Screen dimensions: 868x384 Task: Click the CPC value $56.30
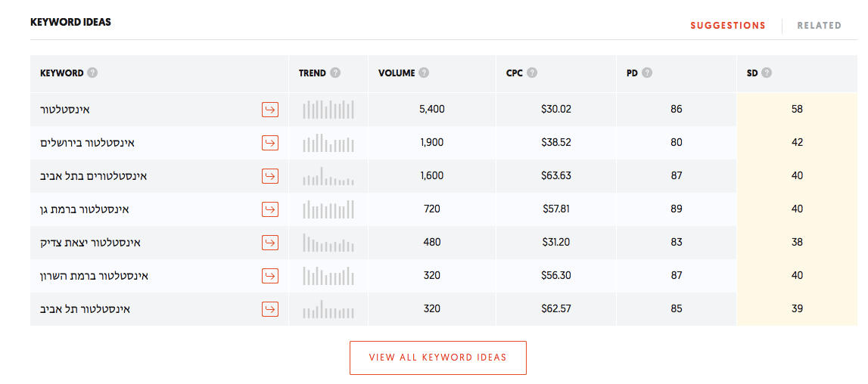556,276
